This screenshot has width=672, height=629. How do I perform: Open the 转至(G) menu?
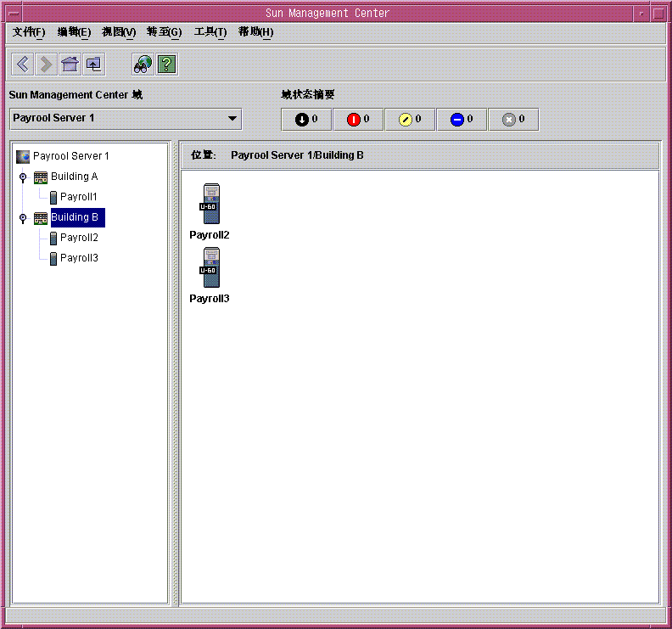pos(164,32)
